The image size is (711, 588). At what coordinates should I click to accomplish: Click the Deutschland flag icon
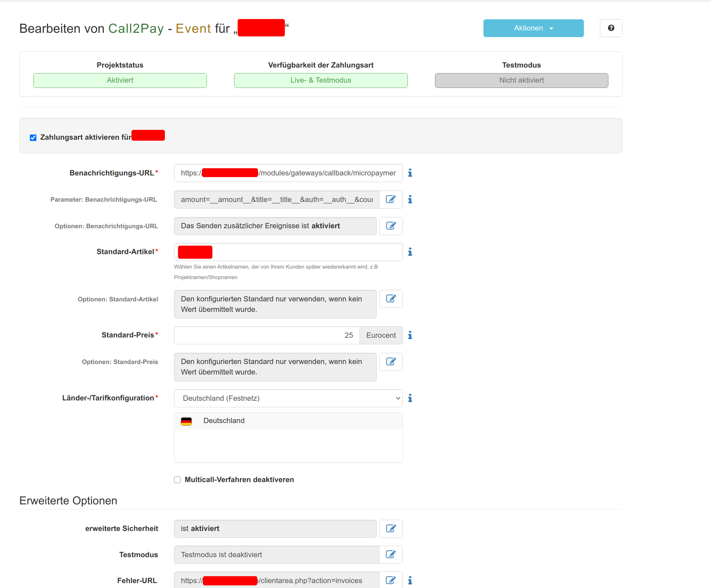186,421
